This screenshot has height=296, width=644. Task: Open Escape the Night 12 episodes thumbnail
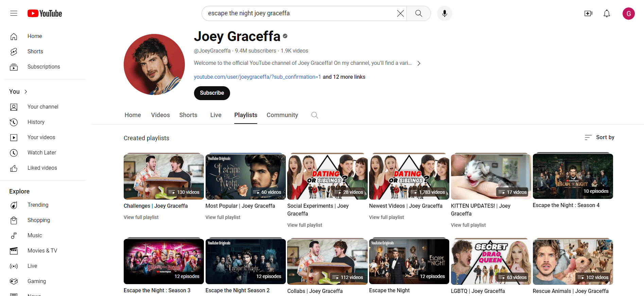pos(409,261)
